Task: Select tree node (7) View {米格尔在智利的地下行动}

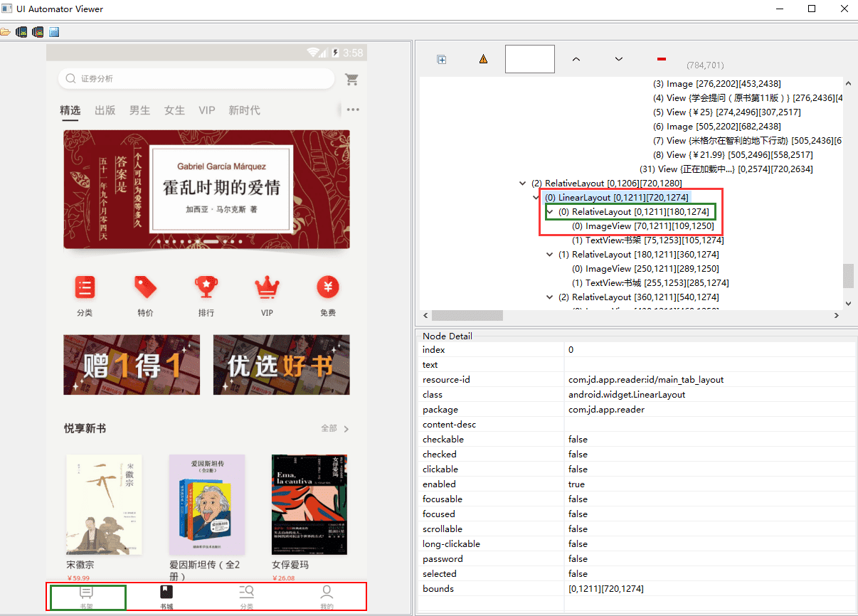Action: 748,140
